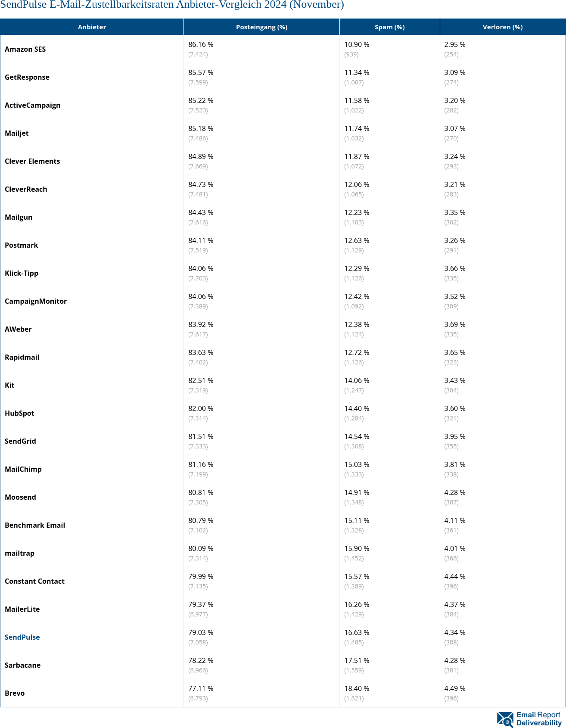Click Brevo spam value 18.40 %
The height and width of the screenshot is (728, 566).
pos(357,688)
